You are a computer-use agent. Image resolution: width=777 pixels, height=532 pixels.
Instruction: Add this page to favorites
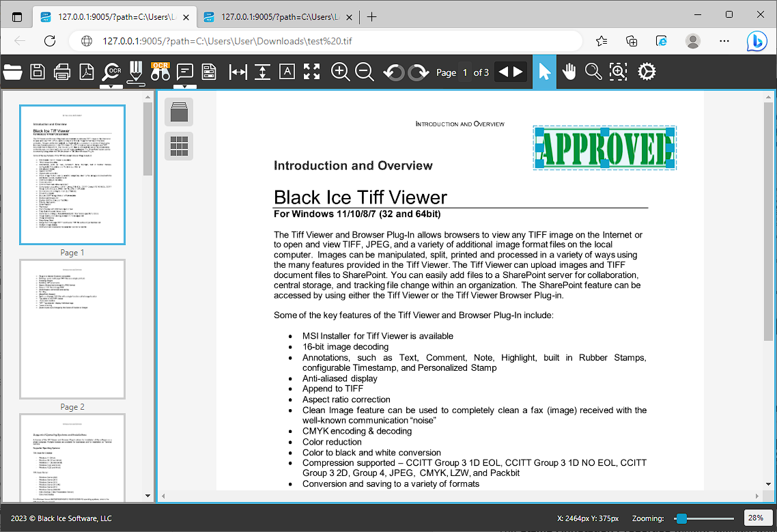pos(602,41)
